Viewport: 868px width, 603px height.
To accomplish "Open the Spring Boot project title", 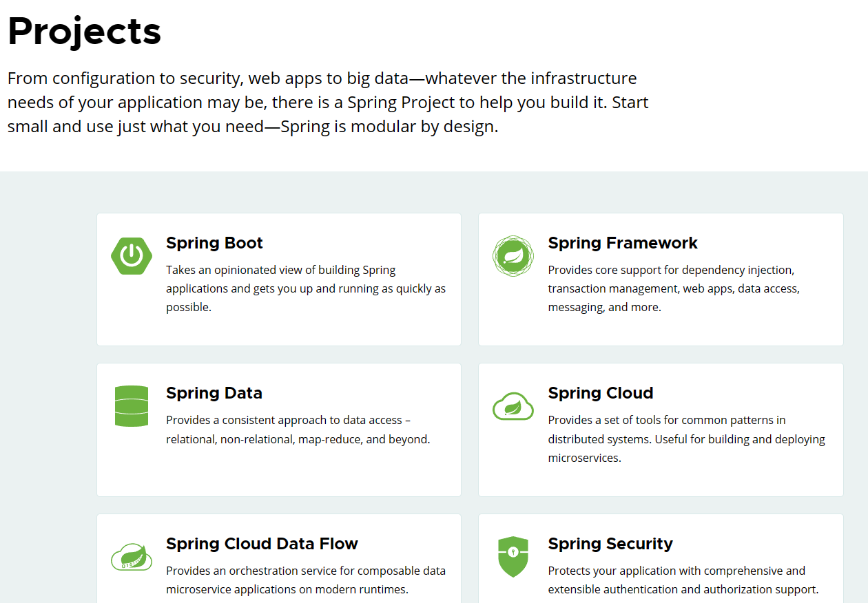I will (214, 243).
